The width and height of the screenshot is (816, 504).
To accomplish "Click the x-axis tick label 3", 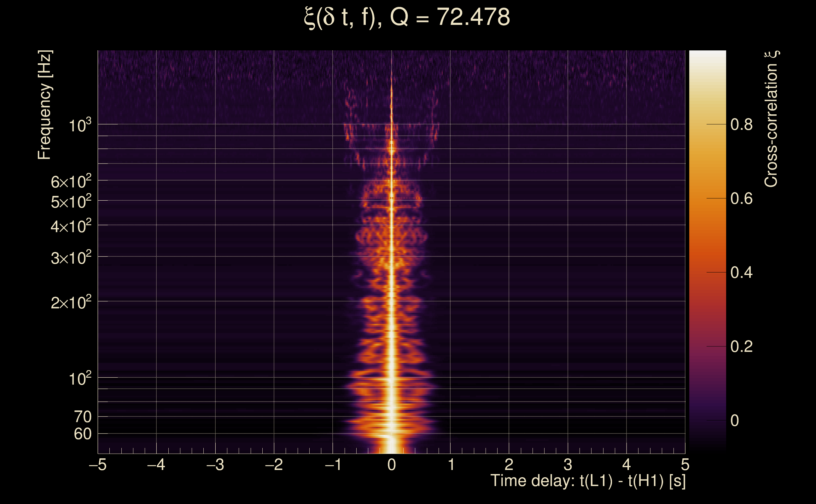I will click(568, 465).
